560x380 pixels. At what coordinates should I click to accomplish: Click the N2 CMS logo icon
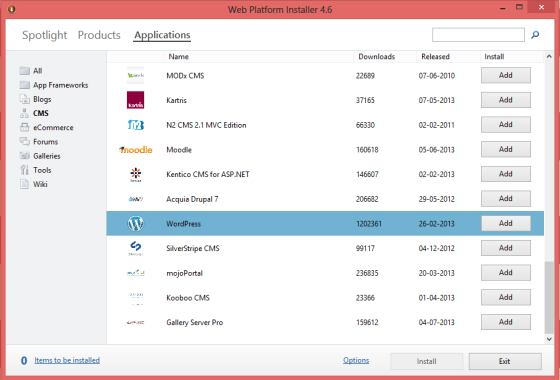[136, 125]
